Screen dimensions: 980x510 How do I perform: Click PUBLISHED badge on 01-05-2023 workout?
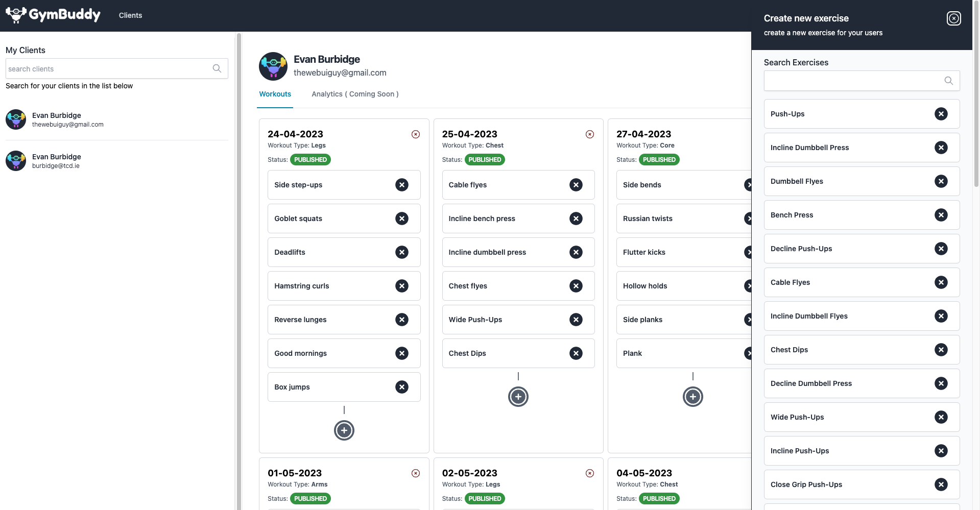coord(310,499)
